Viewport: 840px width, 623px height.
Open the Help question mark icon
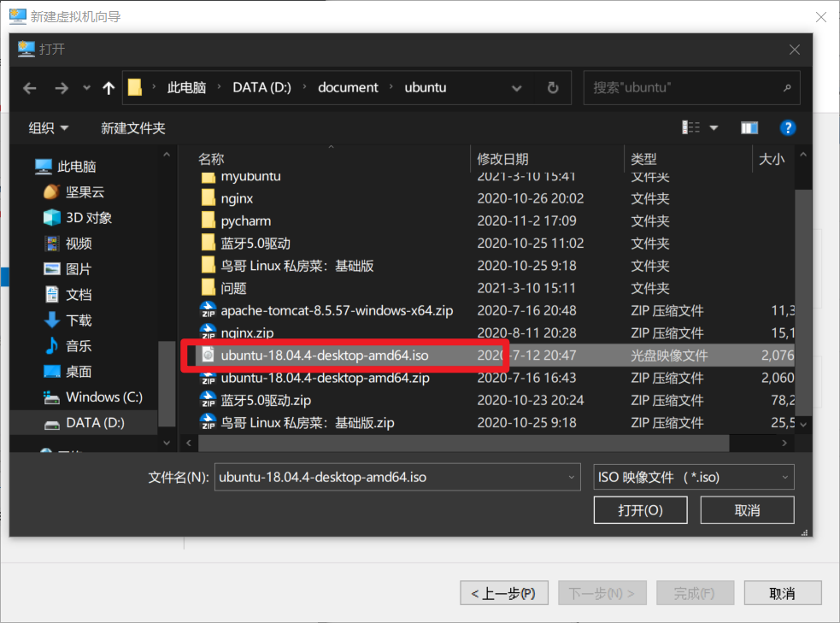pyautogui.click(x=788, y=128)
